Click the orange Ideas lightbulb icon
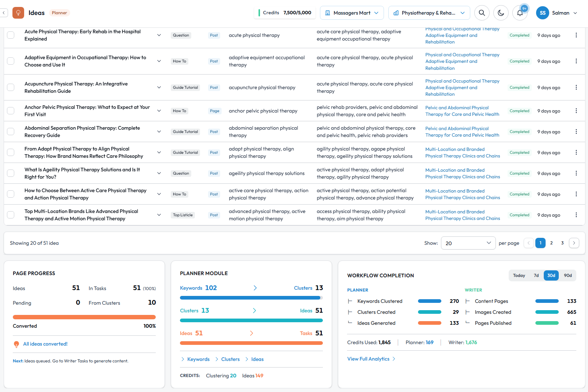This screenshot has width=588, height=392. click(x=18, y=13)
